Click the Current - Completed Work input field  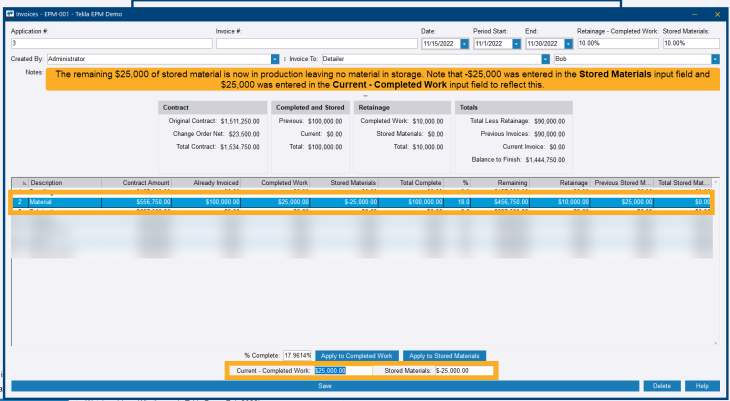(343, 371)
